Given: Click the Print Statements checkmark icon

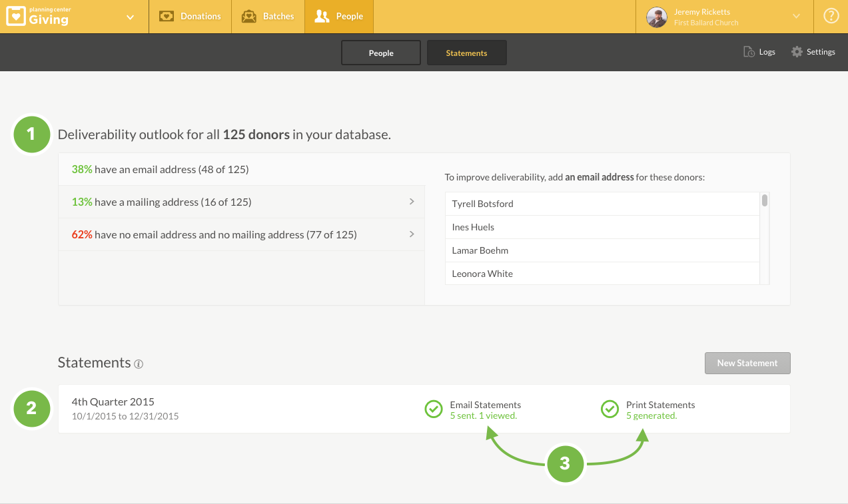Looking at the screenshot, I should (610, 409).
